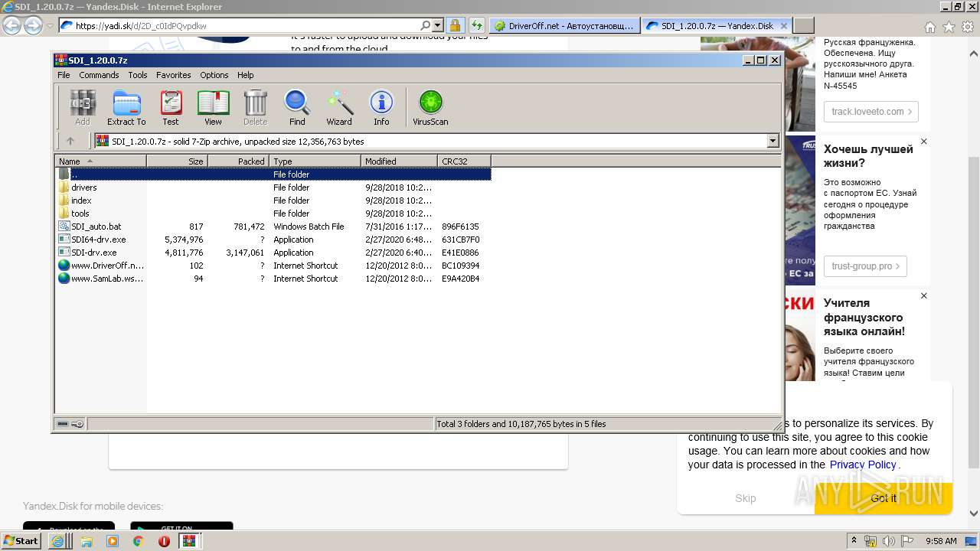This screenshot has height=551, width=980.
Task: Open the address bar history dropdown
Action: click(x=437, y=25)
